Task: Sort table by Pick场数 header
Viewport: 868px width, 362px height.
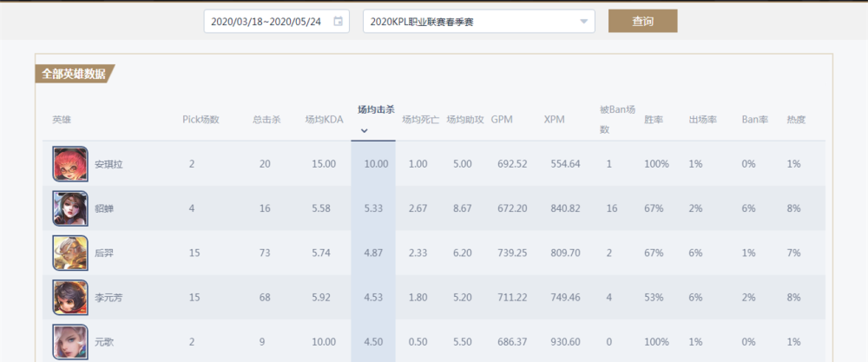Action: (201, 120)
